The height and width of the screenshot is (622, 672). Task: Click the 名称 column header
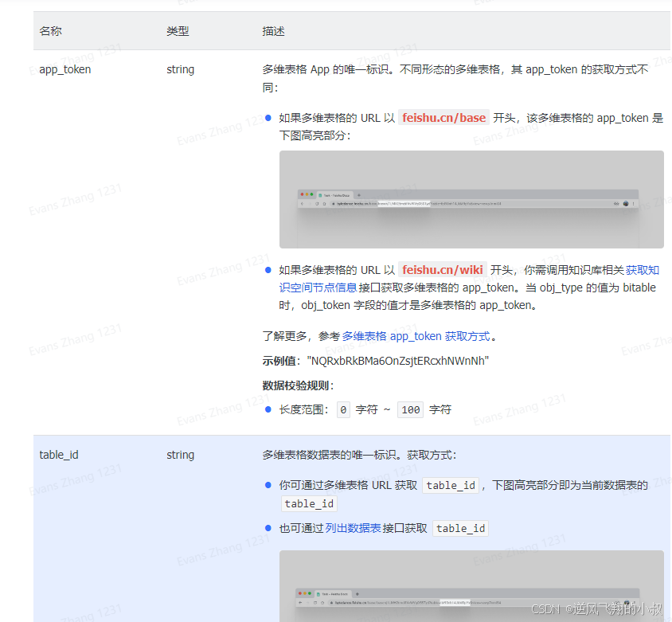point(51,31)
